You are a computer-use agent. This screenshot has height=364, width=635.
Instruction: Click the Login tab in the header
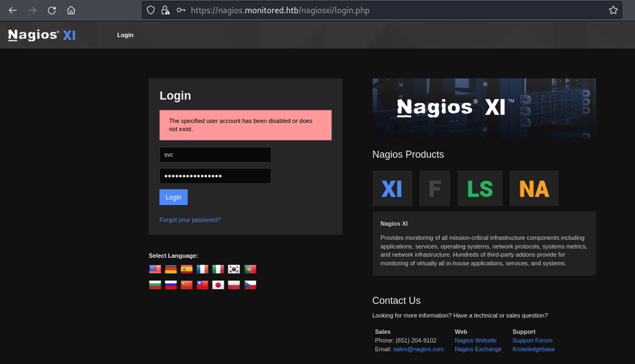pyautogui.click(x=125, y=35)
